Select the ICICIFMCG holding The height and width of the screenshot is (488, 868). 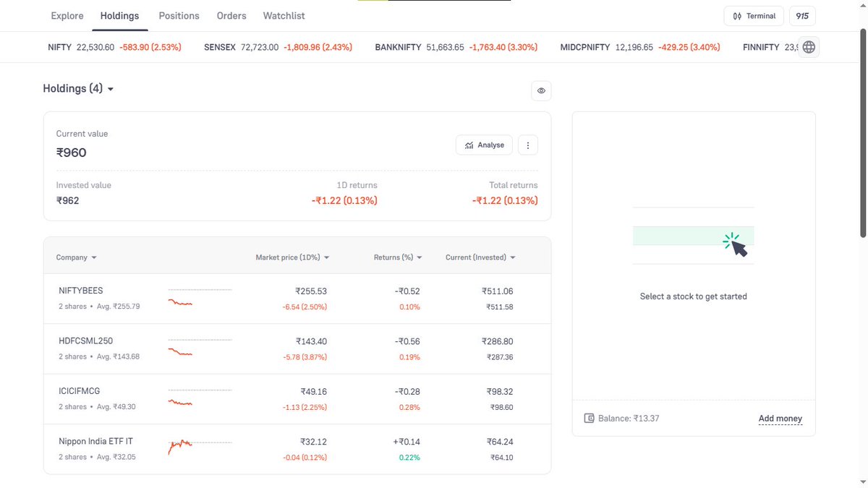pyautogui.click(x=297, y=399)
